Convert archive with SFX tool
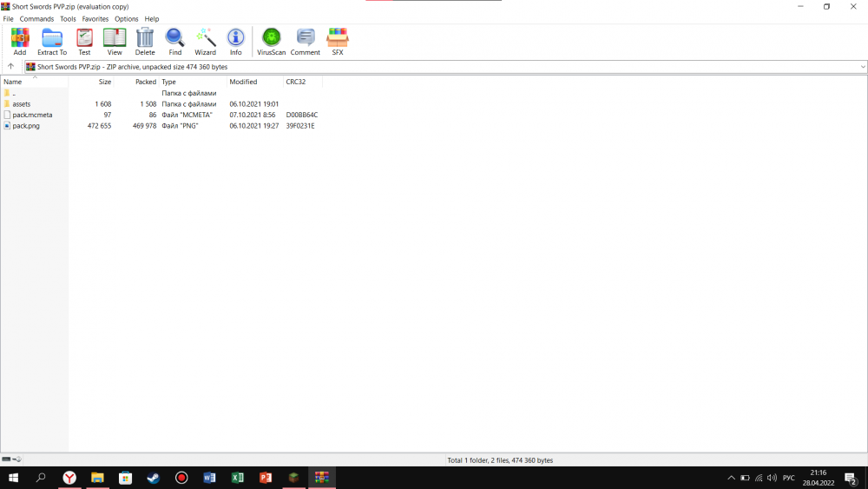Screen dimensions: 868x489 (x=338, y=42)
